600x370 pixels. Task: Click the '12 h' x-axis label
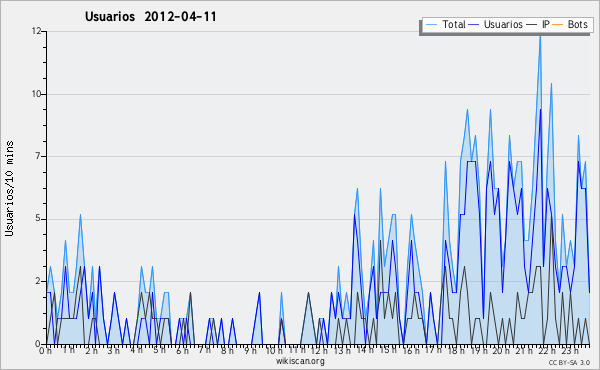[320, 351]
